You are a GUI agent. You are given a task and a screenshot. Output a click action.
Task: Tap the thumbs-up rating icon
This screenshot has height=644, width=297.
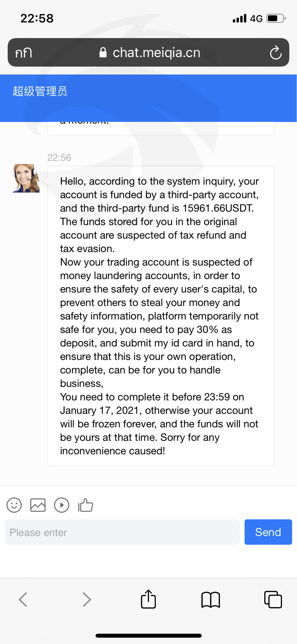pyautogui.click(x=85, y=505)
